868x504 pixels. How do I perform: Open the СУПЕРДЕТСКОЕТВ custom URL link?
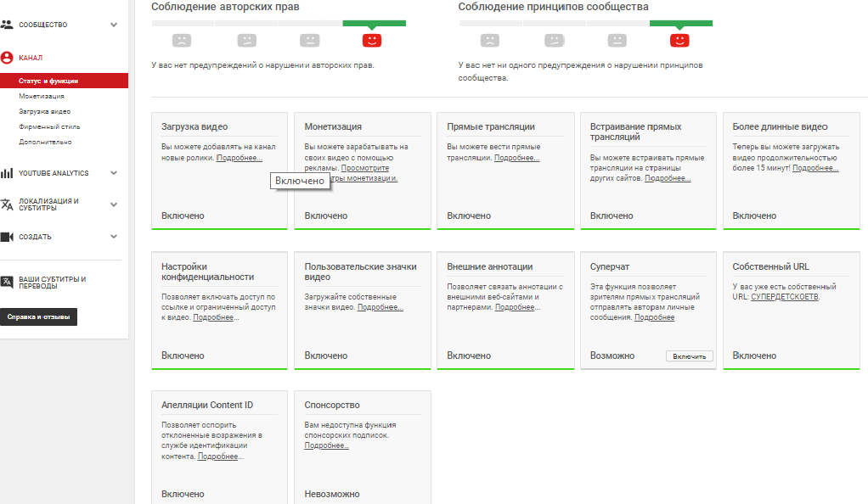pos(784,297)
